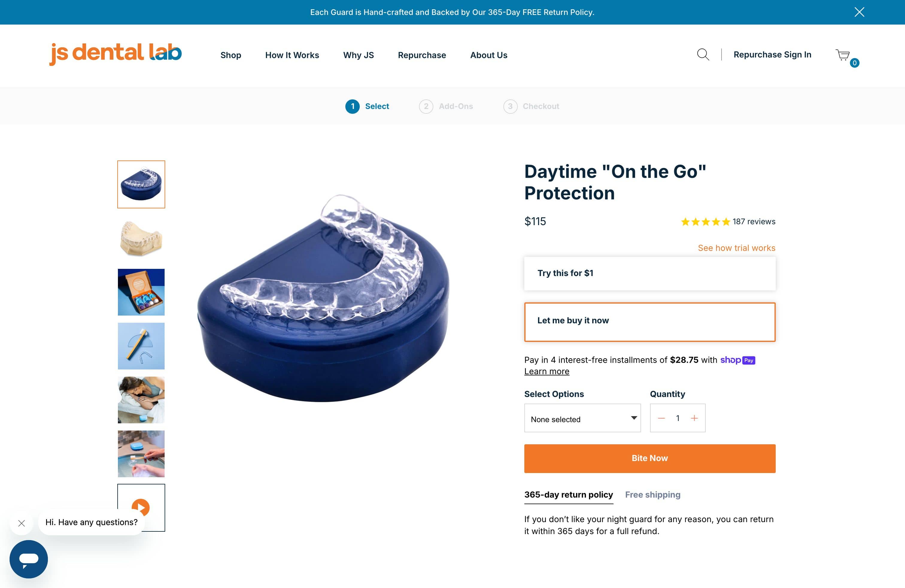
Task: Open the Select Options dropdown
Action: click(x=582, y=418)
